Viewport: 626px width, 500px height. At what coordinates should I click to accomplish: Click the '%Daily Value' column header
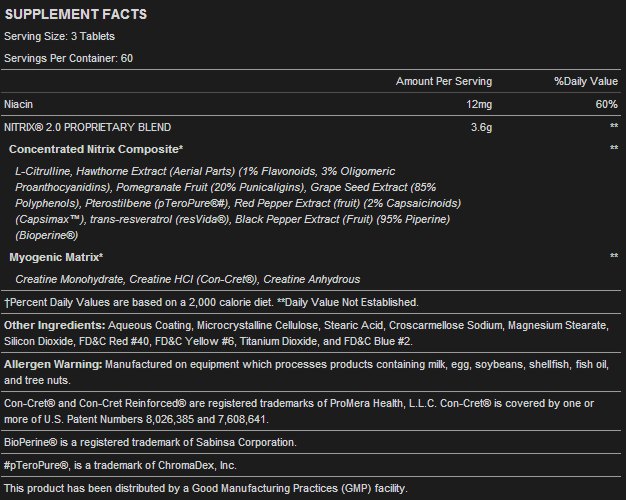586,81
